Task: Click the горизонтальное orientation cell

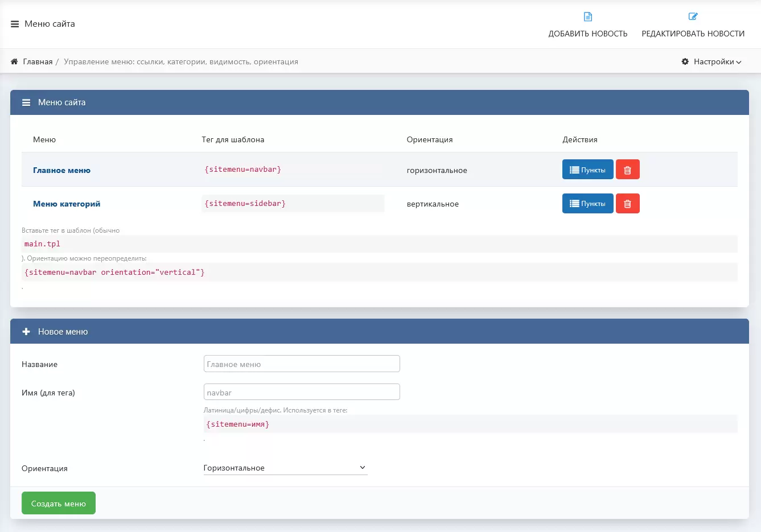Action: point(437,170)
